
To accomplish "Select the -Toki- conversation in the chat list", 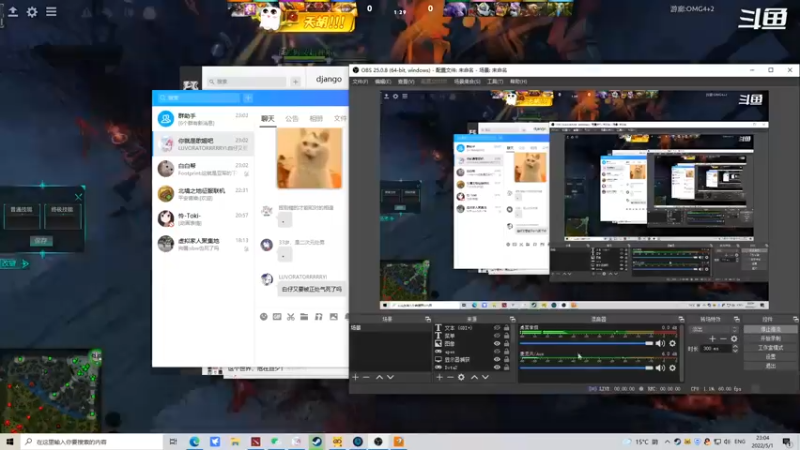I will 203,219.
